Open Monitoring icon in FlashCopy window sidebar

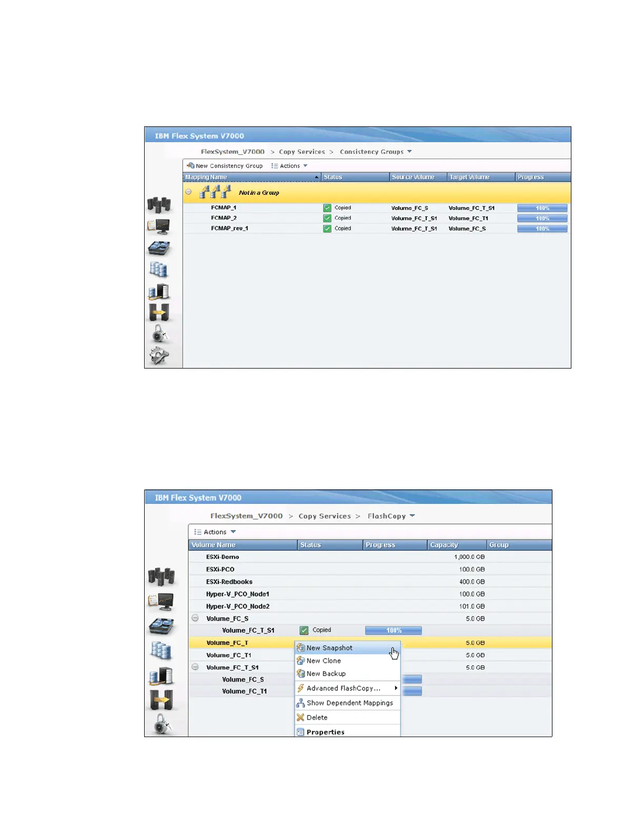(161, 601)
